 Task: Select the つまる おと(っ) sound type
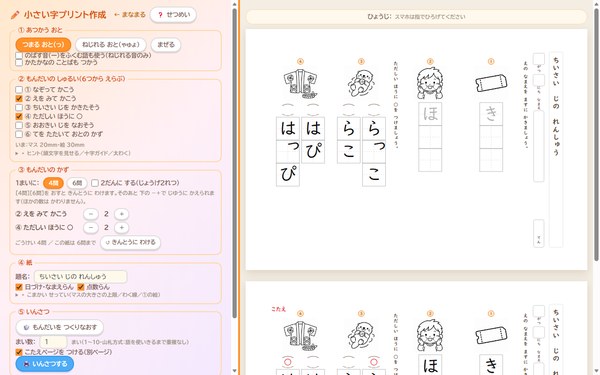pos(43,44)
